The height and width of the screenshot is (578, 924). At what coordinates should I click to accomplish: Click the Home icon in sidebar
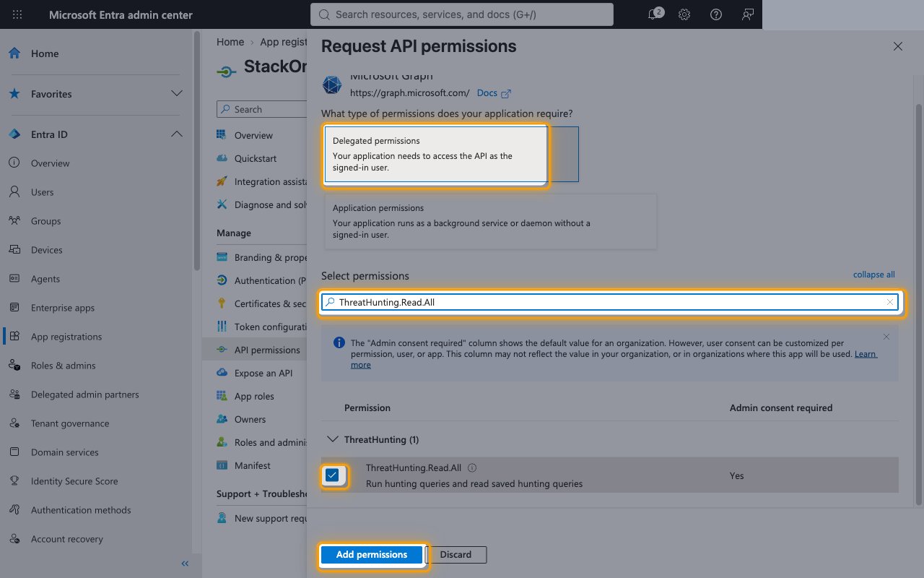[14, 53]
